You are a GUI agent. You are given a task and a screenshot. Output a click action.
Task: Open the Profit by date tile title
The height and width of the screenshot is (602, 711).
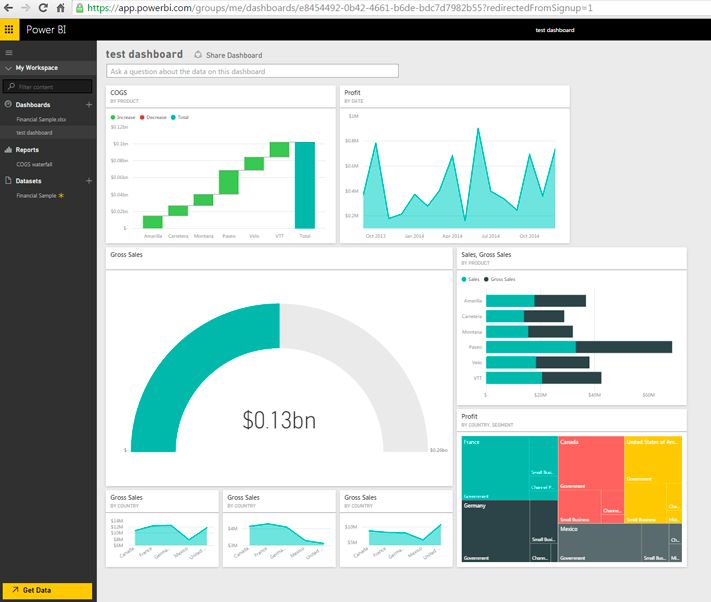352,92
